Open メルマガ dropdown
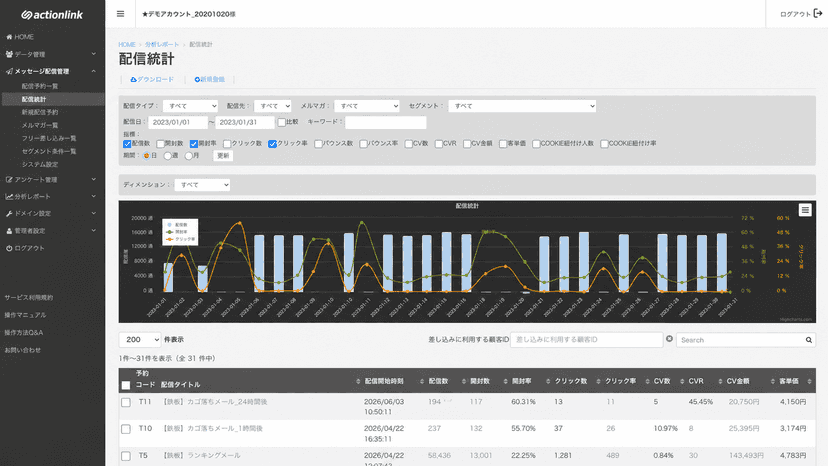 click(367, 106)
